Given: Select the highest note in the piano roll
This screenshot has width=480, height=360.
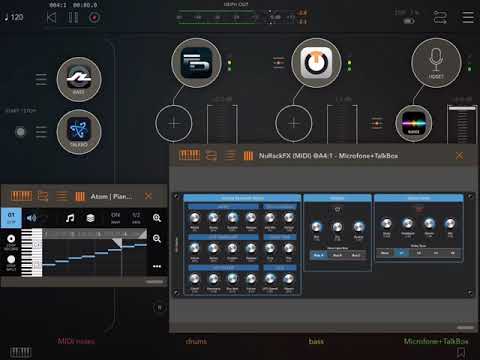Looking at the screenshot, I should [x=140, y=245].
